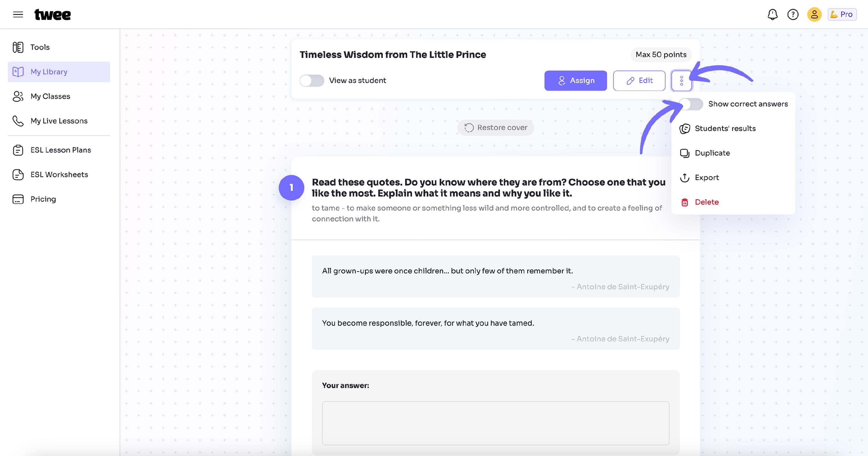Screen dimensions: 868x456
Task: Click the Pricing card icon
Action: (18, 199)
